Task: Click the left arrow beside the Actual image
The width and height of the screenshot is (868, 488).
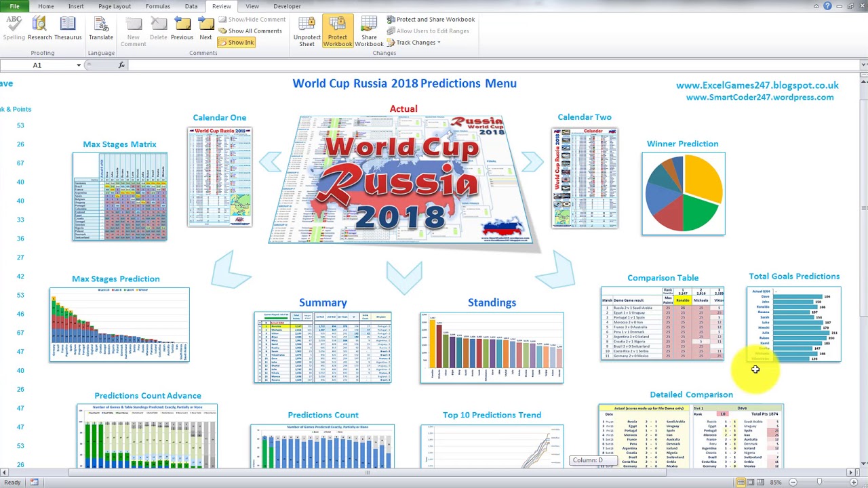Action: coord(270,161)
